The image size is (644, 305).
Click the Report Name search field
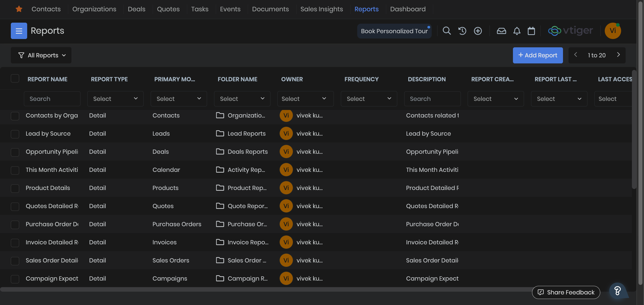click(x=52, y=99)
